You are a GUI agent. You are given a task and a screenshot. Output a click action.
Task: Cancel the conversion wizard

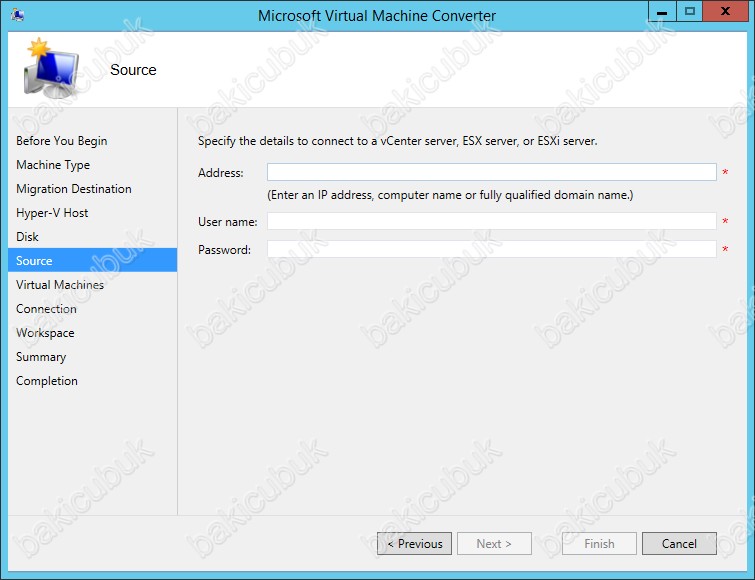679,543
